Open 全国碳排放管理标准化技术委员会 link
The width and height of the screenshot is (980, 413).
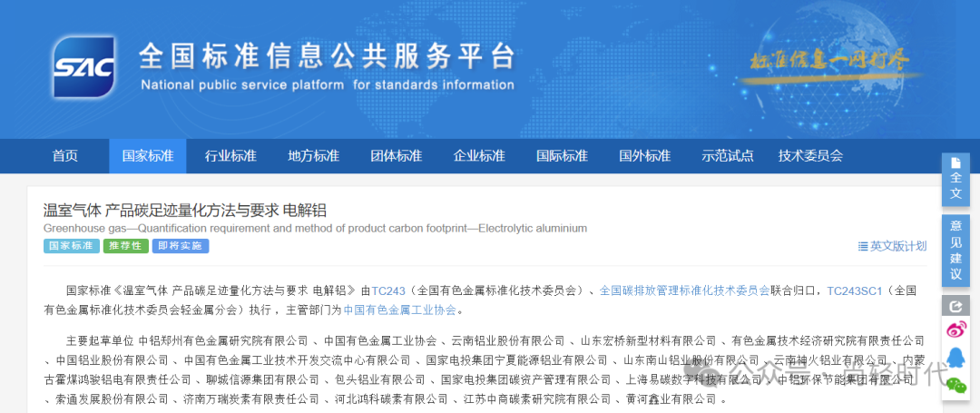tap(684, 290)
